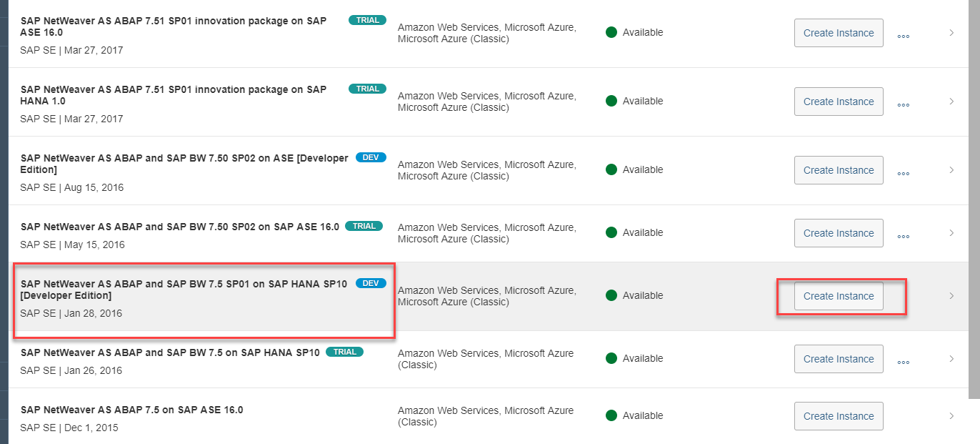Click 'SAP SE | Aug 15, 2016' text
Image resolution: width=980 pixels, height=444 pixels.
coord(72,187)
